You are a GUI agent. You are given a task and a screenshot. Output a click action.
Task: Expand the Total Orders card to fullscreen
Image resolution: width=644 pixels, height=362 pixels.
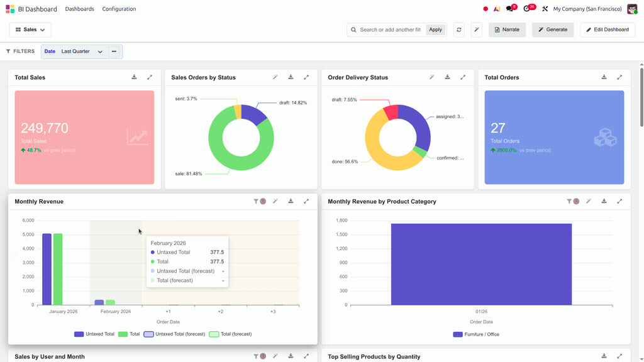point(619,77)
